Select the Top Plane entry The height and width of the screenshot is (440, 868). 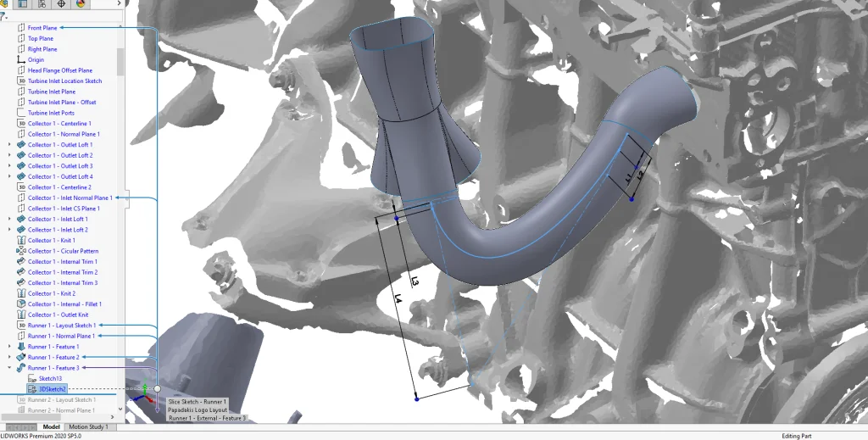(x=41, y=38)
